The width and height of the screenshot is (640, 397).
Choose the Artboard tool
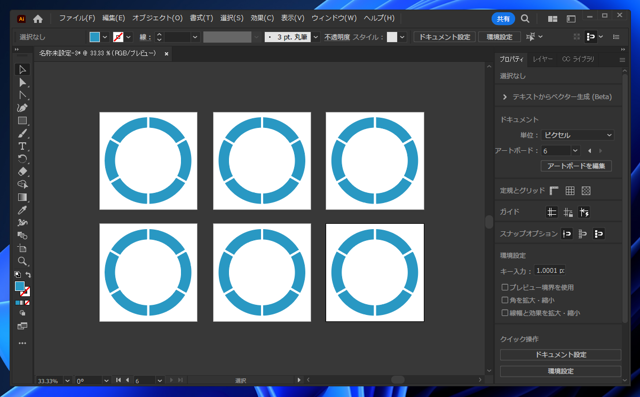click(22, 248)
